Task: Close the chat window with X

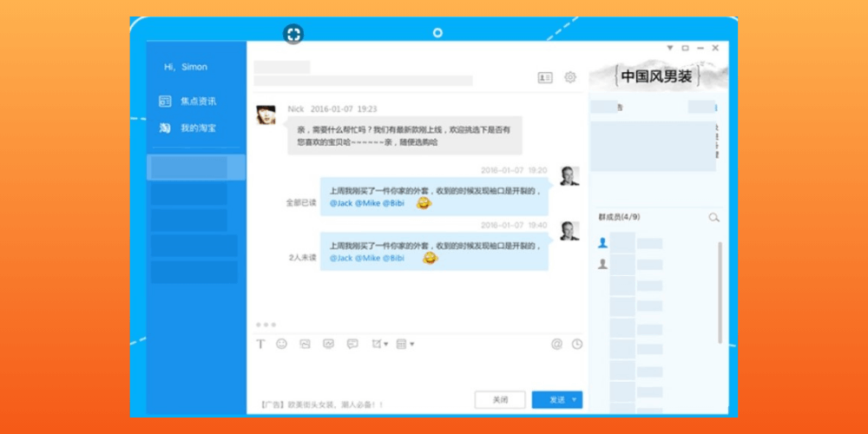Action: [x=715, y=48]
